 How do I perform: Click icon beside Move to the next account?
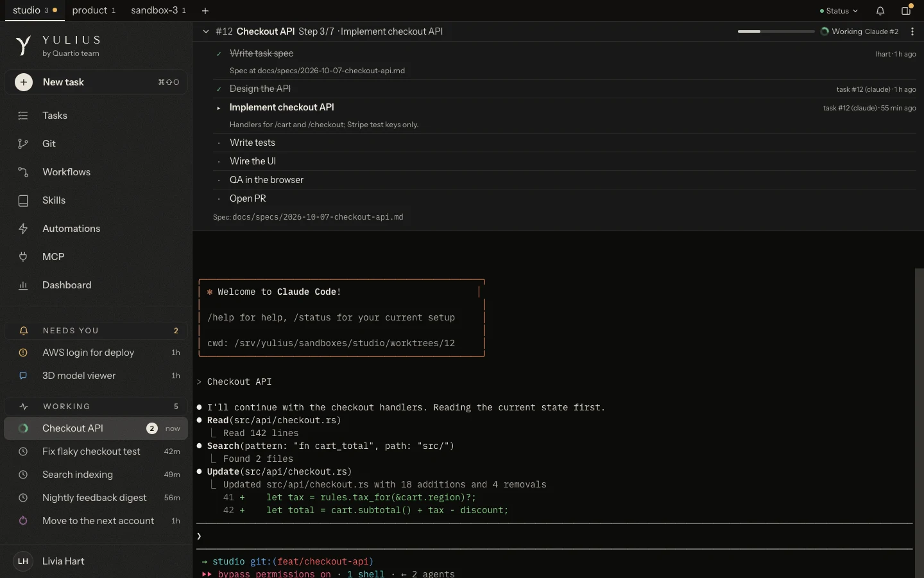pos(23,521)
